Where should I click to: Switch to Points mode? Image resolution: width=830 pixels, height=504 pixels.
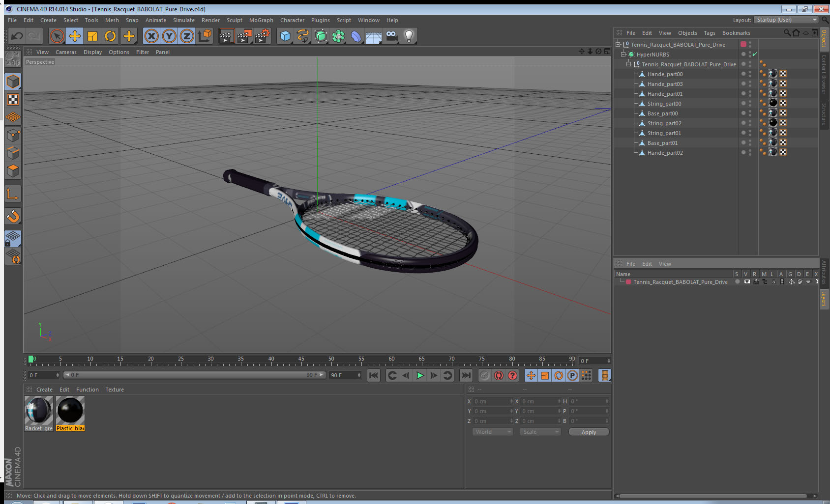pyautogui.click(x=13, y=136)
